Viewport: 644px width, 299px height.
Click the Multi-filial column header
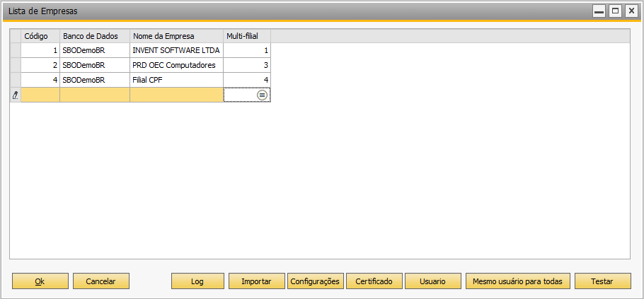point(247,36)
